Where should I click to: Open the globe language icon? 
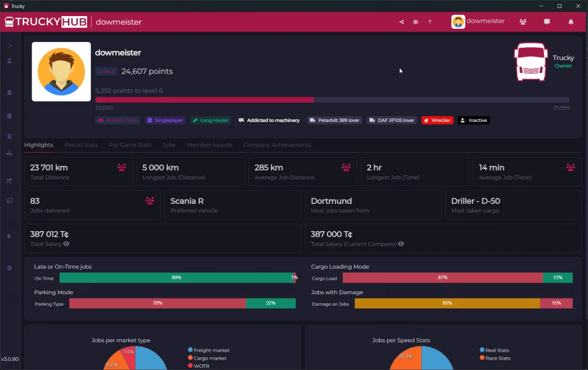click(415, 22)
